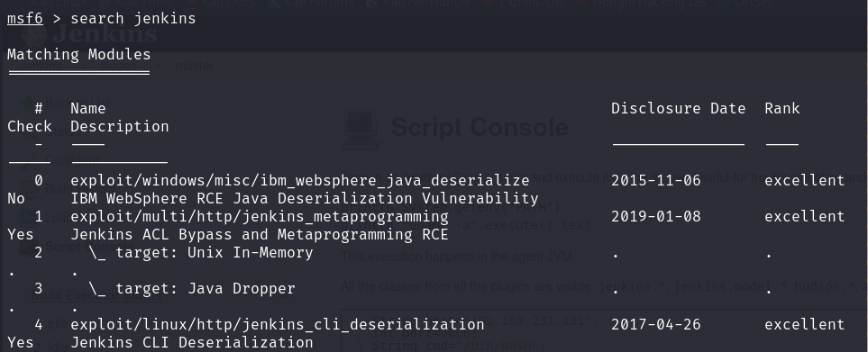Screen dimensions: 868x352
Task: Click the computer icon beside Script Console heading
Action: [x=361, y=130]
